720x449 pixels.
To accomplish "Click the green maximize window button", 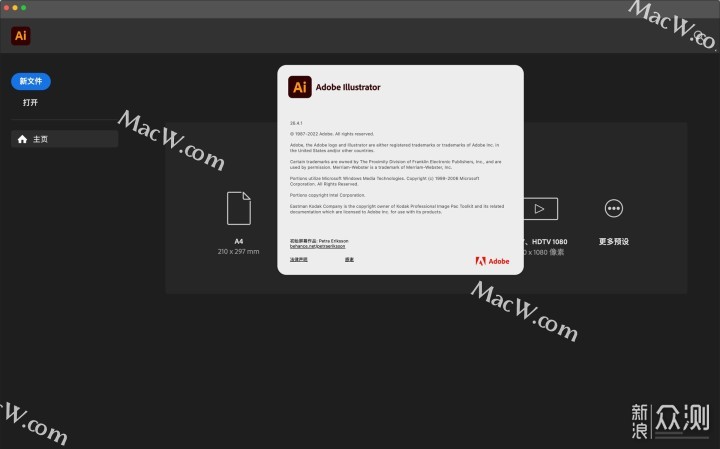I will 23,7.
